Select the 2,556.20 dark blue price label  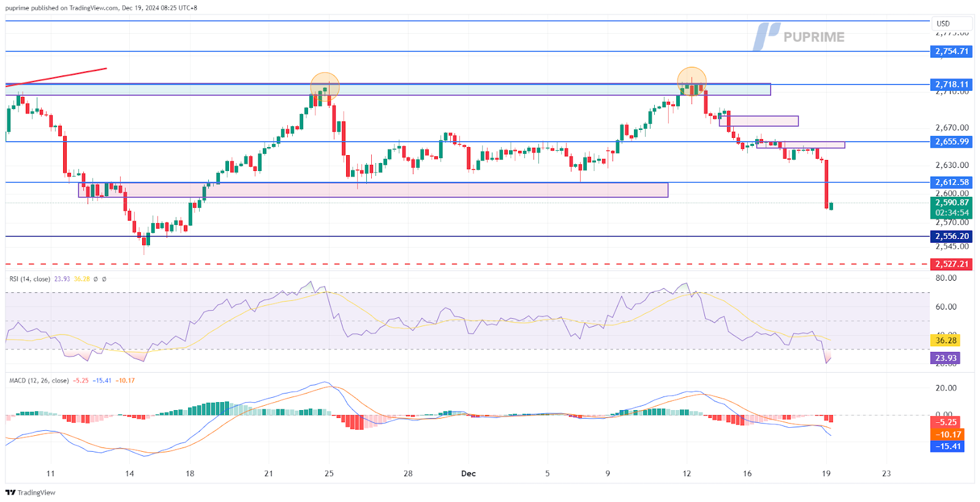pyautogui.click(x=951, y=236)
